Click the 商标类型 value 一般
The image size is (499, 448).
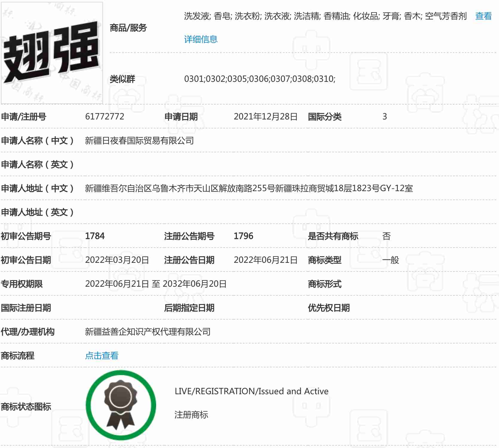(390, 260)
